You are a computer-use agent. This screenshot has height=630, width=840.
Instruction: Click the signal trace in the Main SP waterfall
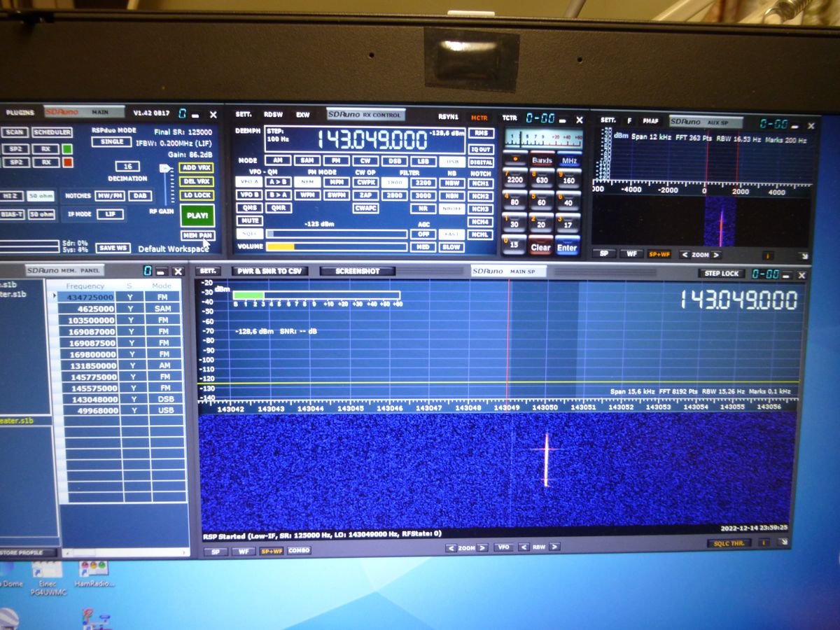tap(547, 459)
